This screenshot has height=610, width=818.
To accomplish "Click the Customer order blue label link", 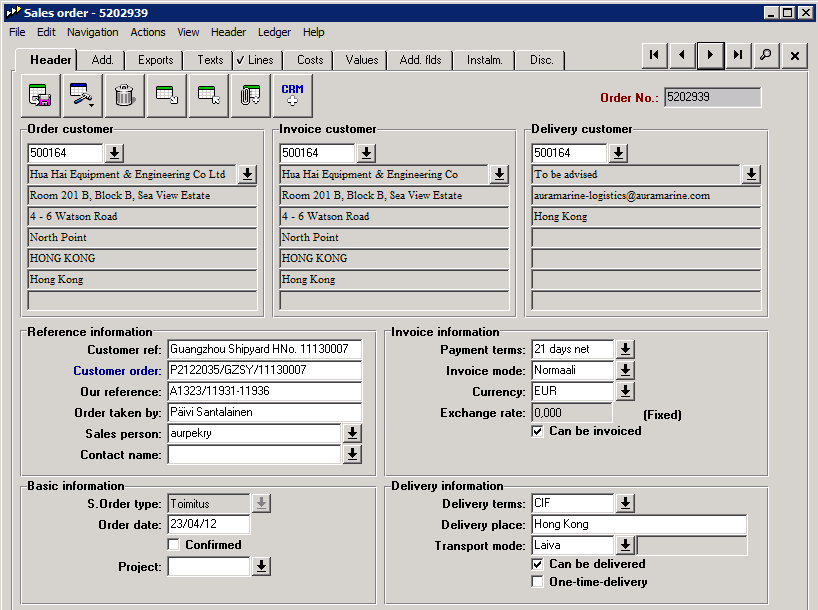I will click(117, 371).
